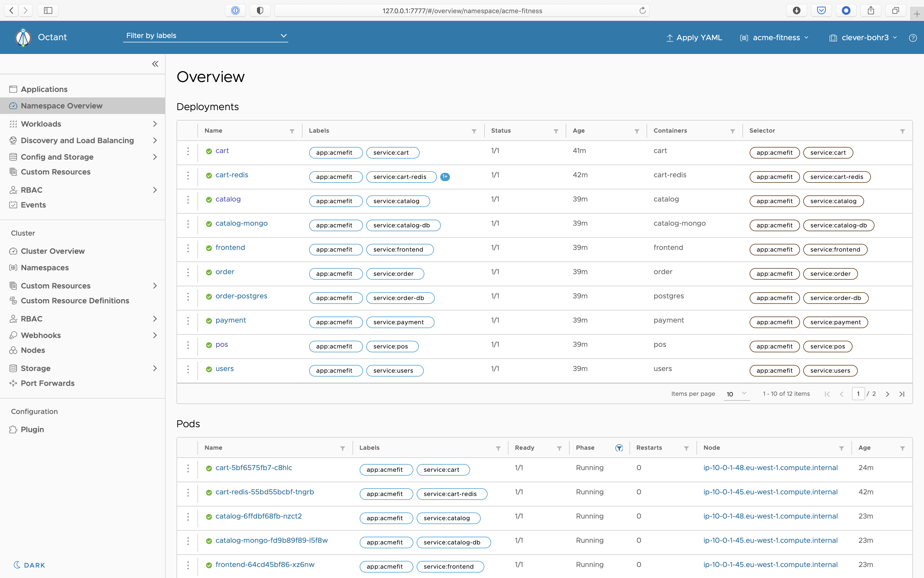Open actions menu for users deployment row
The width and height of the screenshot is (924, 578).
188,369
